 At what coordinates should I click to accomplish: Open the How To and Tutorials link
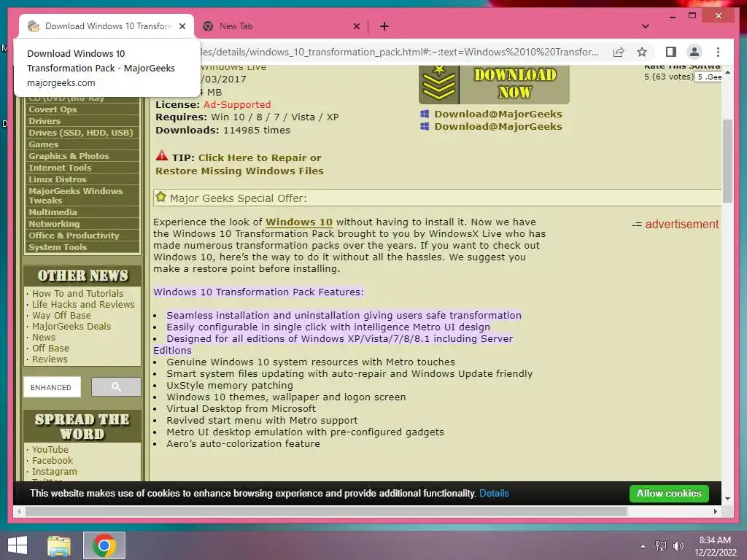pos(77,293)
